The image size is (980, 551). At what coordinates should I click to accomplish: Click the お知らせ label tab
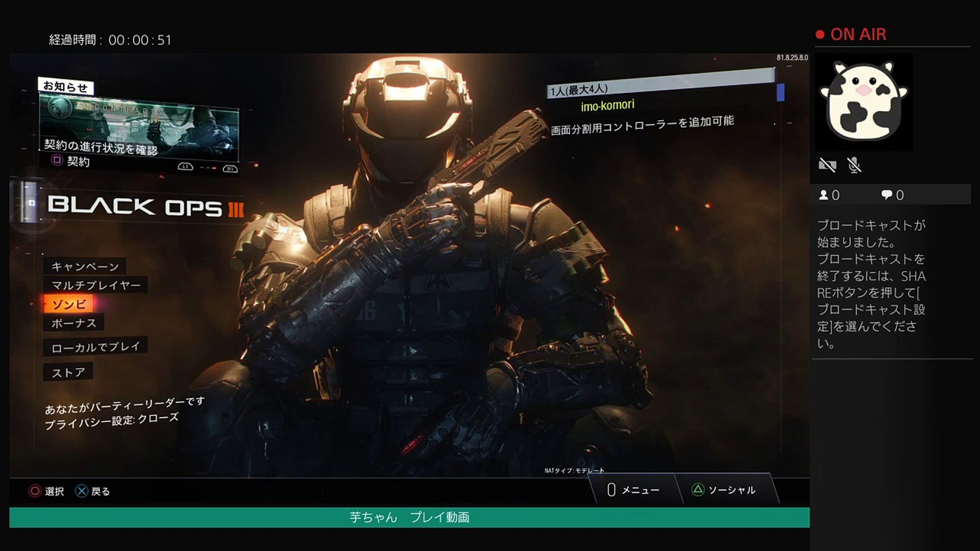pyautogui.click(x=66, y=86)
